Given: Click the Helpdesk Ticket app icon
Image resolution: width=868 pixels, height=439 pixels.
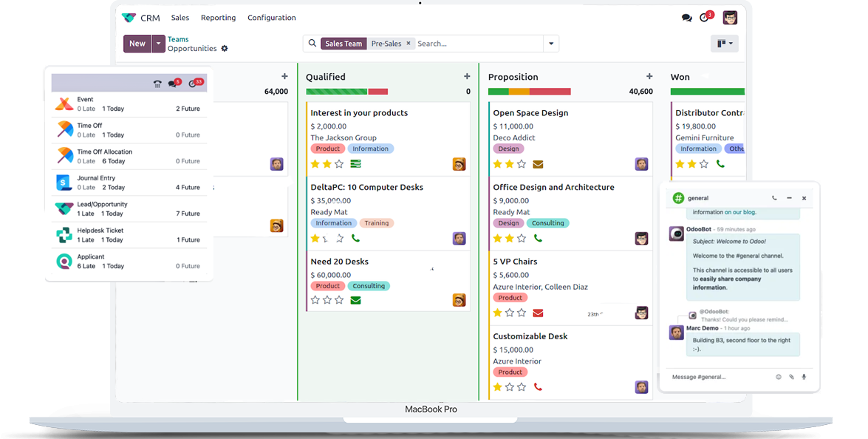Looking at the screenshot, I should [64, 235].
